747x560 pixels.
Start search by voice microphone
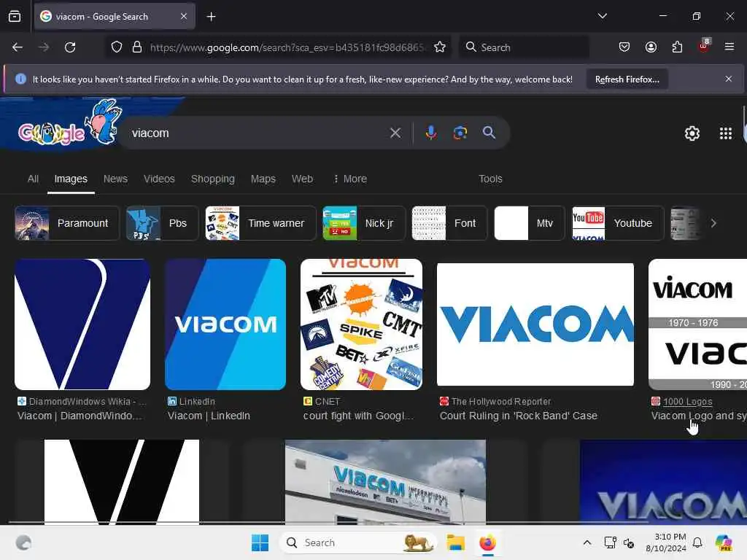430,133
